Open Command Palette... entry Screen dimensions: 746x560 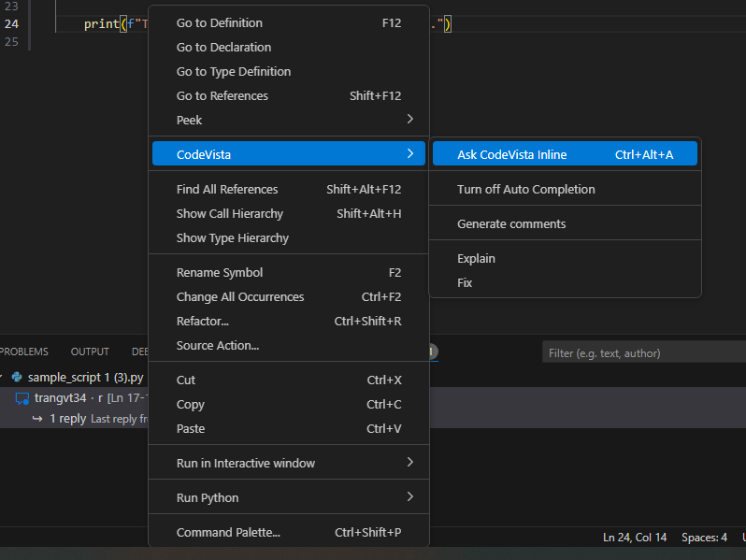coord(289,532)
